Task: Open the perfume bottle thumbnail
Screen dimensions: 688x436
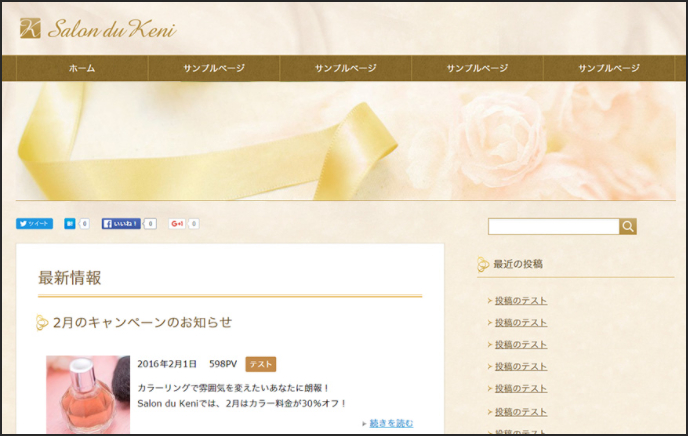Action: (x=88, y=395)
